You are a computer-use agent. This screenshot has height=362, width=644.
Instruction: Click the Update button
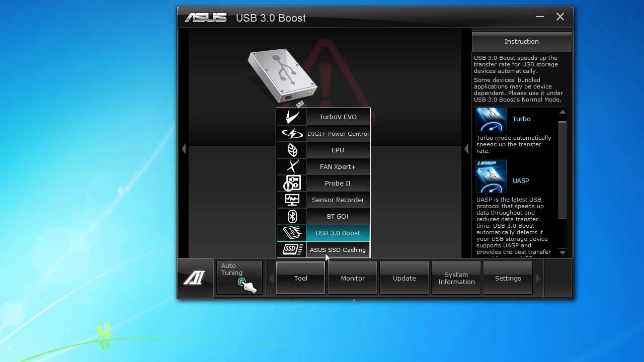coord(404,278)
